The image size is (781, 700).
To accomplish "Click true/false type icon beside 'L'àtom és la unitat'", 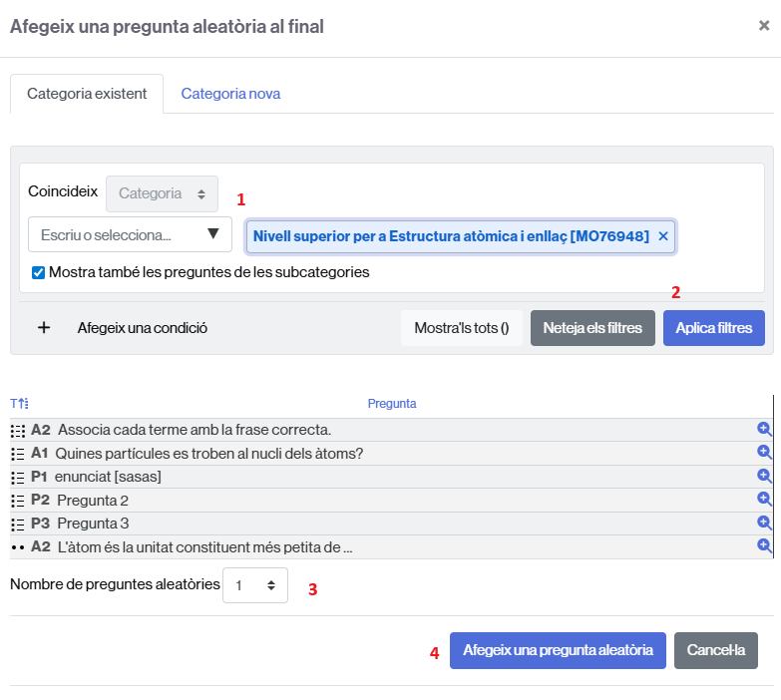I will (18, 547).
